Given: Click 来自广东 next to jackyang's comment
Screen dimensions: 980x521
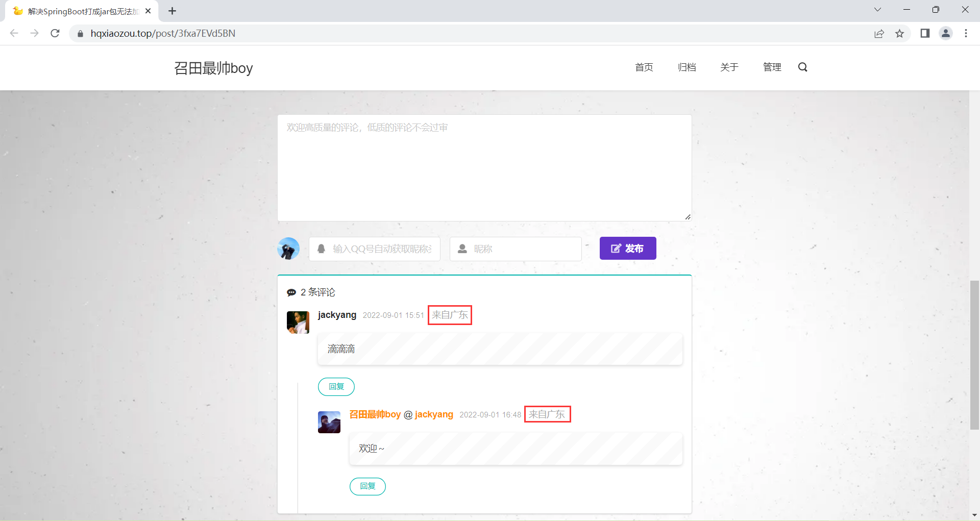Looking at the screenshot, I should click(450, 315).
